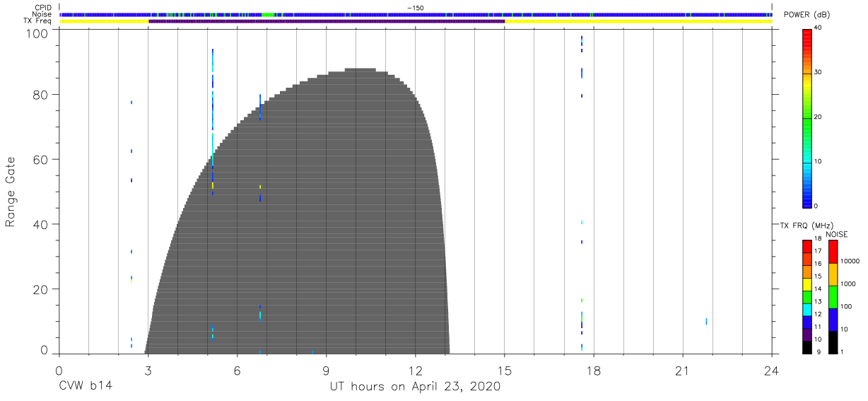Click the black segment of the NOISE scale
868x401 pixels.
[x=833, y=342]
